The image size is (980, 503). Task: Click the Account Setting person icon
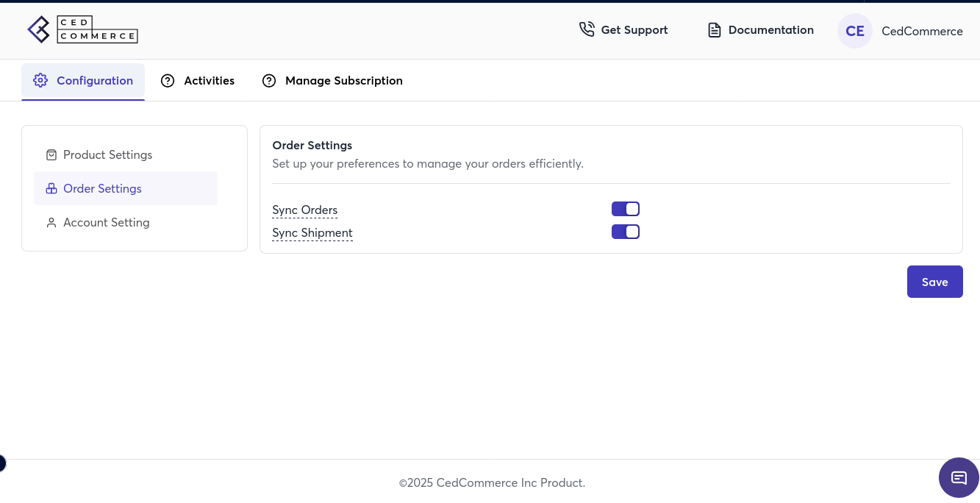51,223
